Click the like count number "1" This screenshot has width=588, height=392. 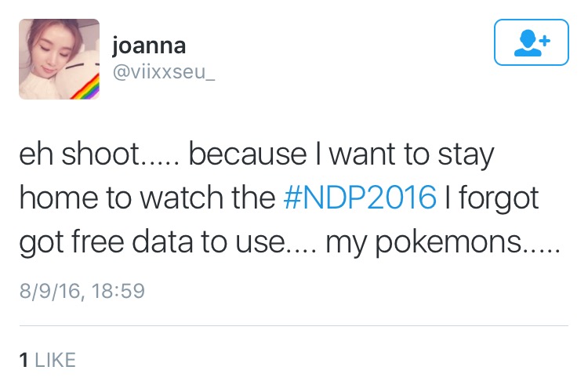tap(24, 360)
